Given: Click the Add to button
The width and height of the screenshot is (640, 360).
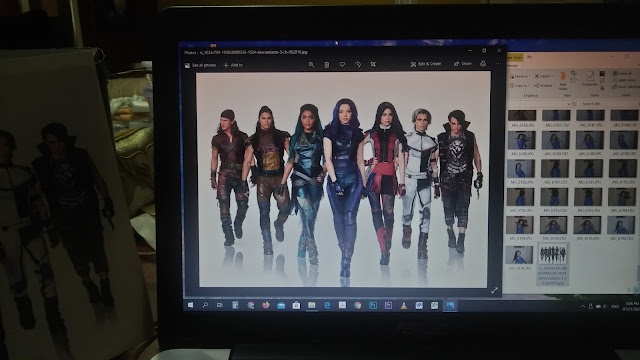Looking at the screenshot, I should 233,65.
